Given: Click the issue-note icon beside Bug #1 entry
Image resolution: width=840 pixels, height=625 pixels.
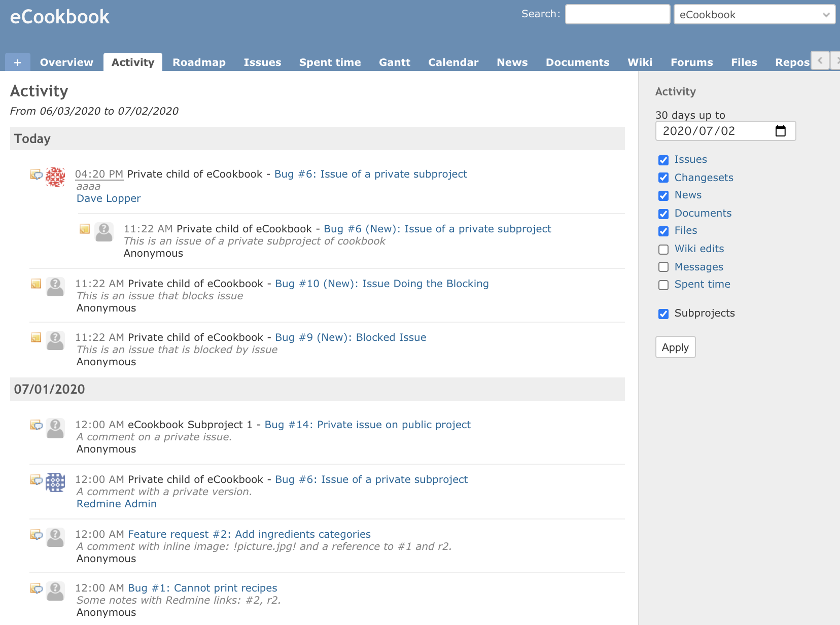Looking at the screenshot, I should coord(36,588).
